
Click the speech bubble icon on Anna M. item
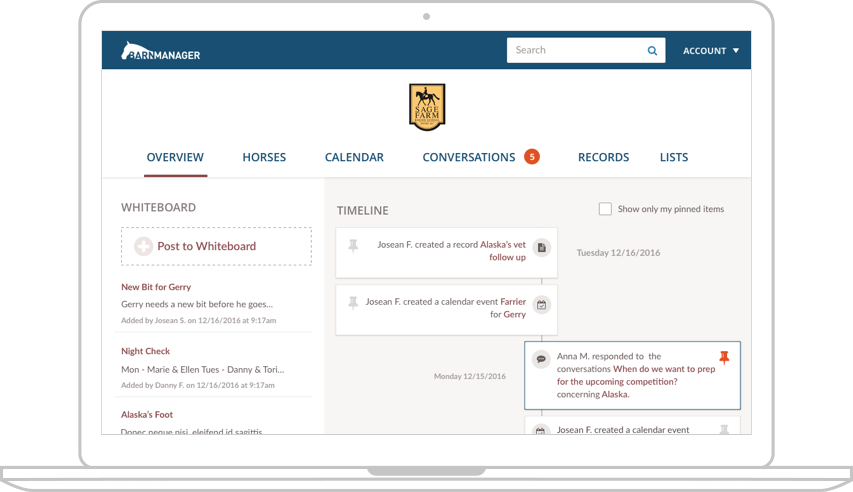(x=541, y=359)
